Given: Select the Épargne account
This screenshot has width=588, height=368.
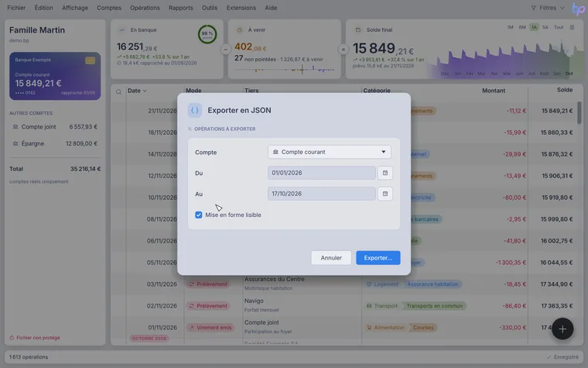Looking at the screenshot, I should point(55,143).
